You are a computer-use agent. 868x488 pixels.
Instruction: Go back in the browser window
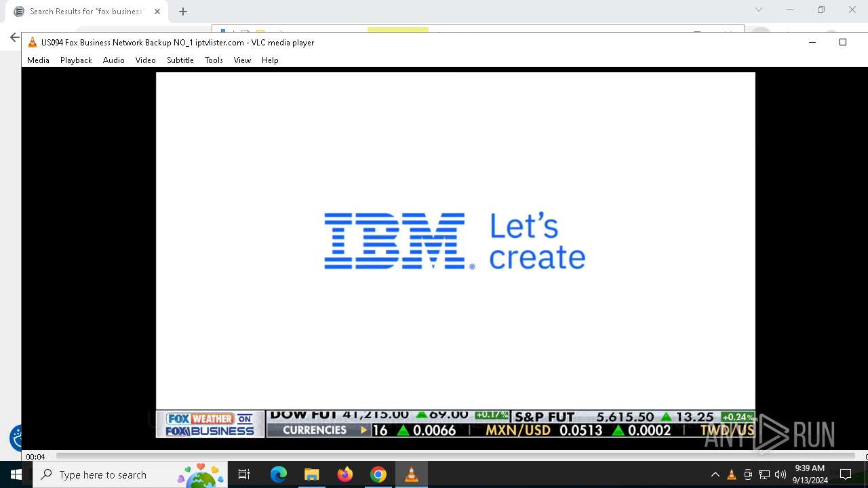click(x=14, y=37)
